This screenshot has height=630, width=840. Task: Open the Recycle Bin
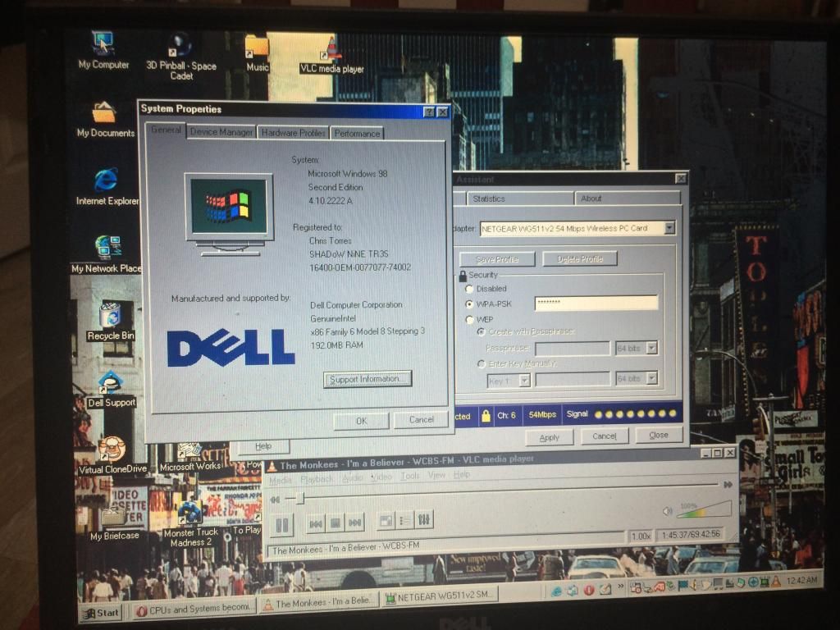point(111,322)
